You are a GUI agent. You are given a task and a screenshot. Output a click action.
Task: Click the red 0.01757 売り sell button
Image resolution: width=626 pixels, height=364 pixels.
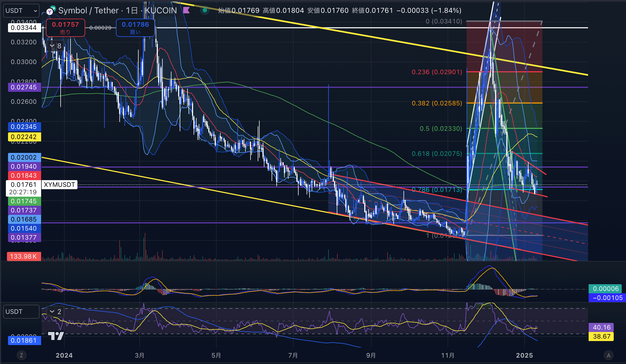point(65,28)
